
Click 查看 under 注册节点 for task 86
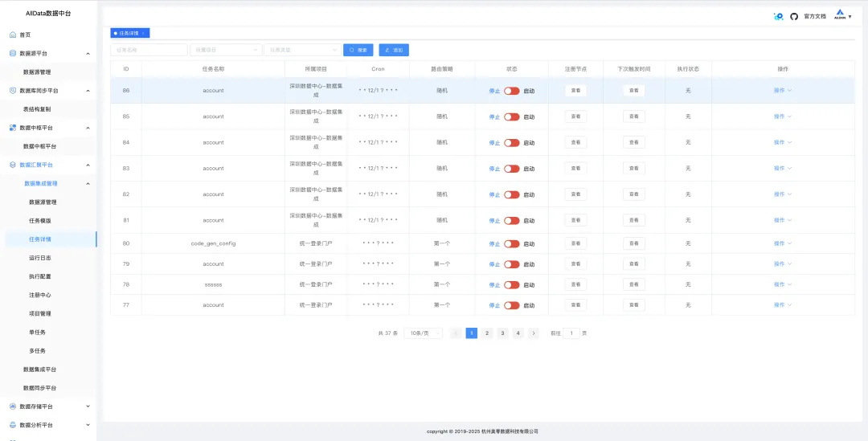pyautogui.click(x=575, y=90)
